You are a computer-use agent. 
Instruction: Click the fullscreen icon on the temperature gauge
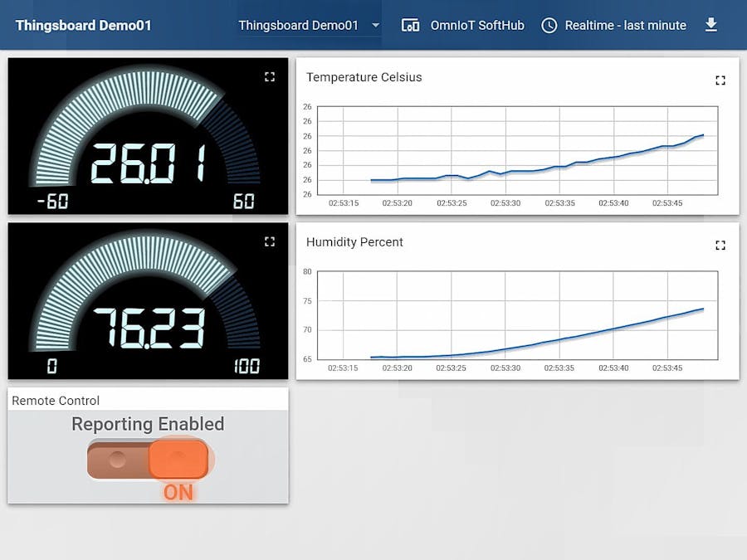point(269,76)
